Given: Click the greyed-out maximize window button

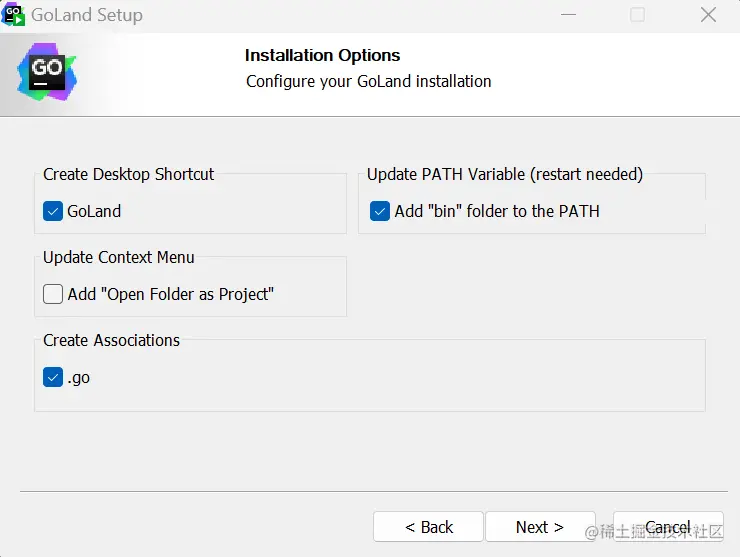Looking at the screenshot, I should 637,15.
